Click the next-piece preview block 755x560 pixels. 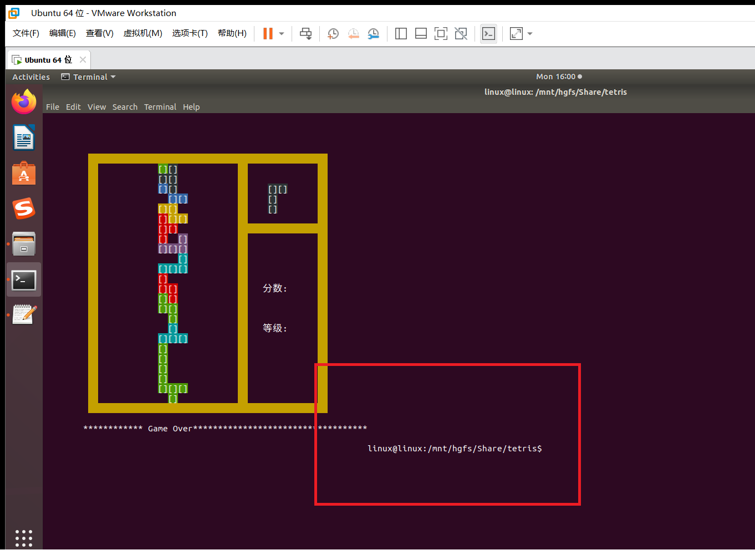277,199
